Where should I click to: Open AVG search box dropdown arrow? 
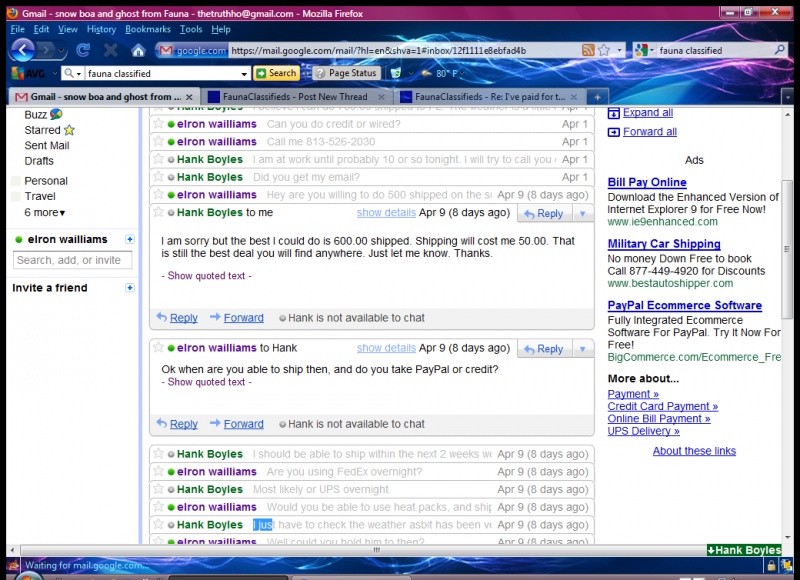click(x=244, y=74)
